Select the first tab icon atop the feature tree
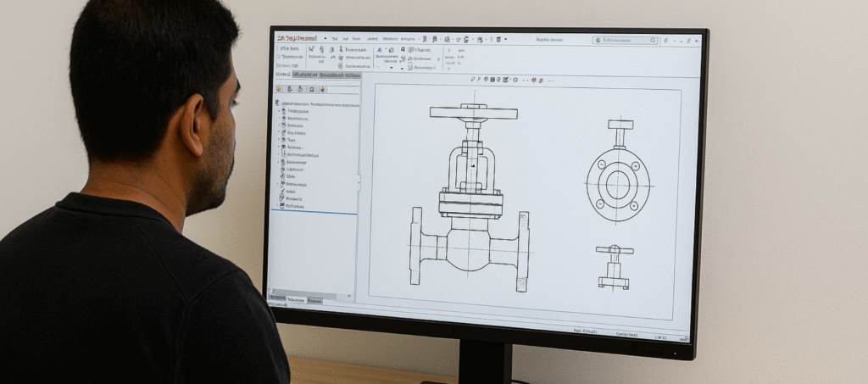868x384 pixels. tap(278, 88)
